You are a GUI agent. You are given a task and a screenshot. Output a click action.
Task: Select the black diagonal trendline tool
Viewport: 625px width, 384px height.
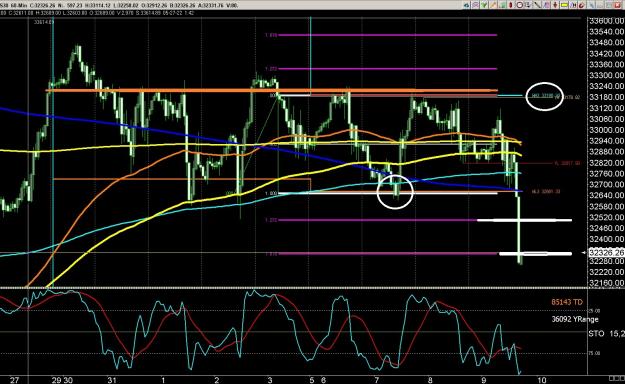pyautogui.click(x=537, y=5)
